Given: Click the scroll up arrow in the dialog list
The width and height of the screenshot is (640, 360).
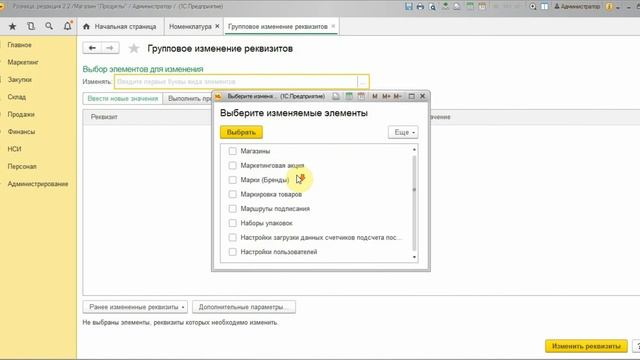Looking at the screenshot, I should point(414,150).
